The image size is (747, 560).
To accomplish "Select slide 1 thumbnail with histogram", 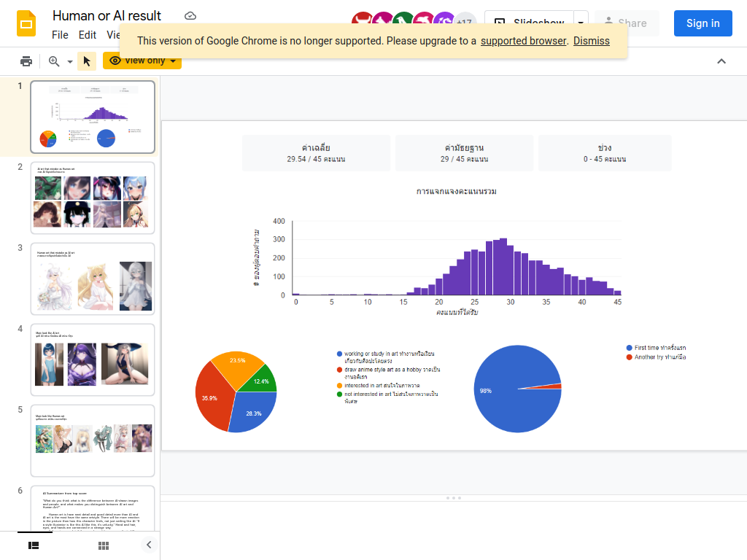I will pyautogui.click(x=93, y=117).
